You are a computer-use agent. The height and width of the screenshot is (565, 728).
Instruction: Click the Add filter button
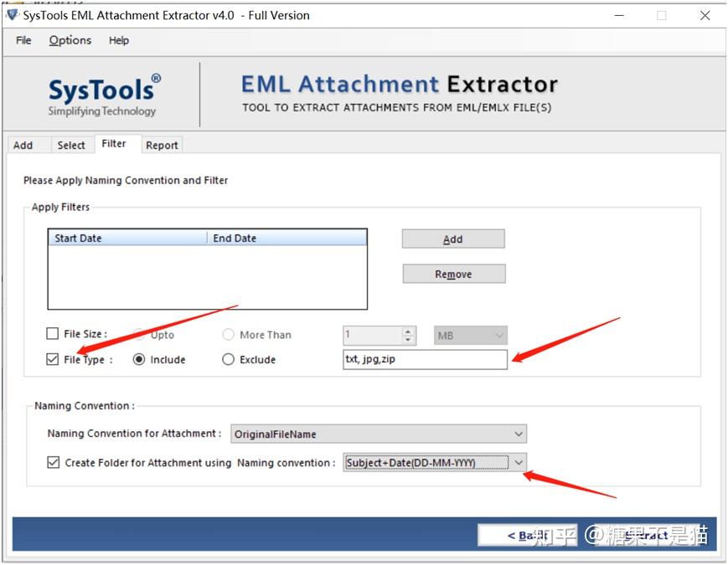pos(452,239)
